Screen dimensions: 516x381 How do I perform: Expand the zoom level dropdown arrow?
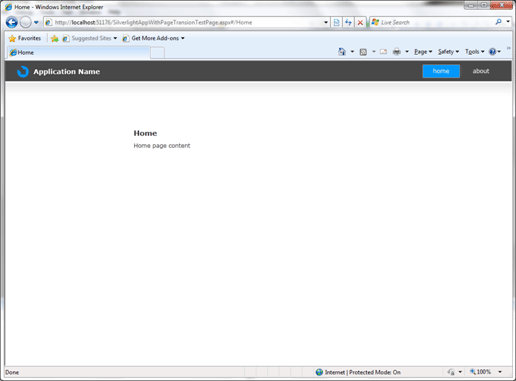500,372
